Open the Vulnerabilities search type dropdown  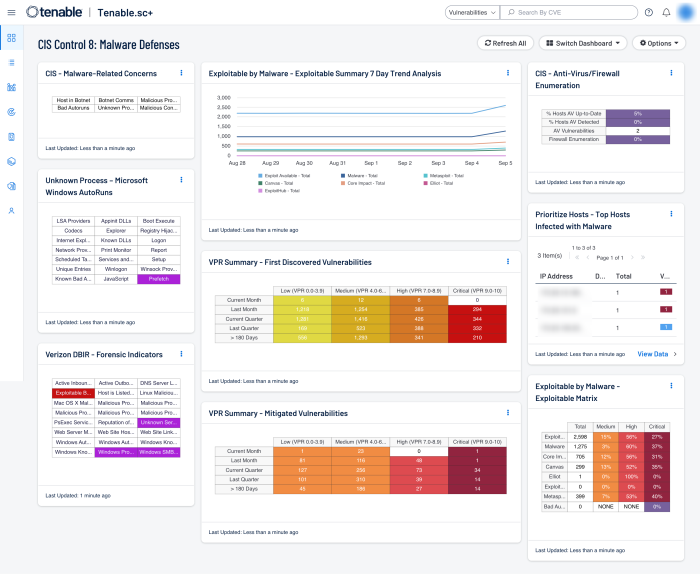(x=472, y=12)
